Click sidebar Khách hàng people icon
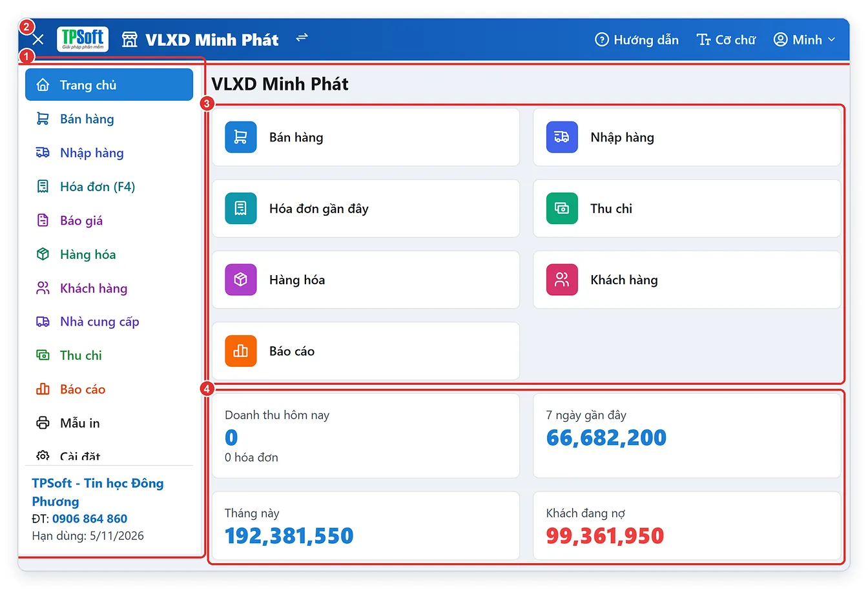The height and width of the screenshot is (589, 868). point(43,288)
